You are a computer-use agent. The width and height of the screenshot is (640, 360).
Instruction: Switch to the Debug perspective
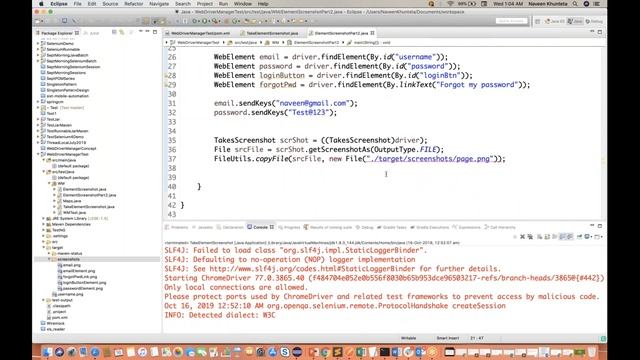click(x=594, y=21)
